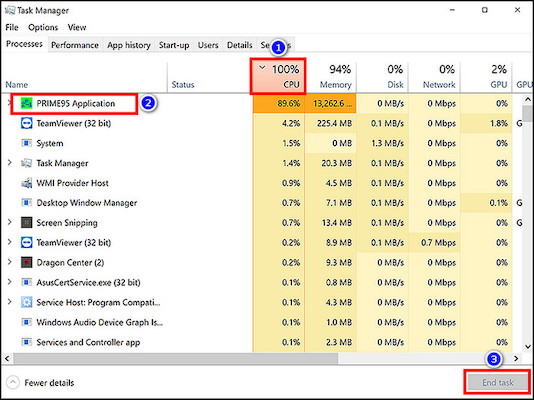This screenshot has width=534, height=400.
Task: Select the Windows Audio Device Graph Is... row
Action: (x=256, y=322)
